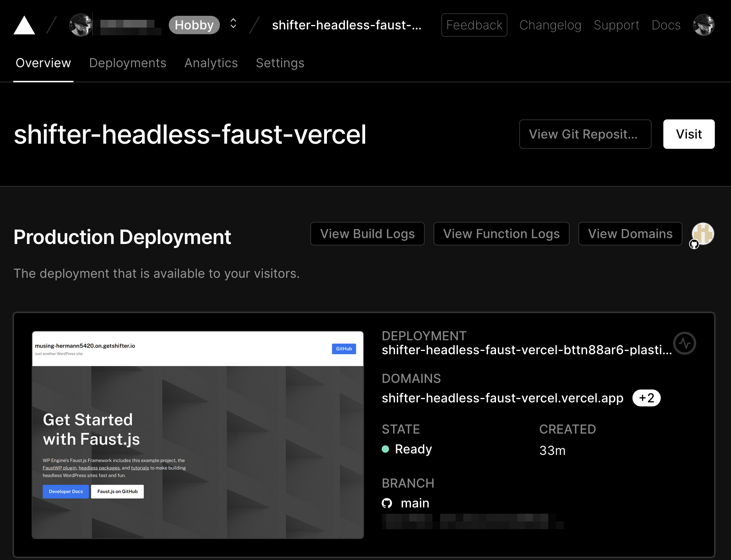Expand the +2 additional domains badge
Screen dimensions: 731x560
(x=646, y=398)
